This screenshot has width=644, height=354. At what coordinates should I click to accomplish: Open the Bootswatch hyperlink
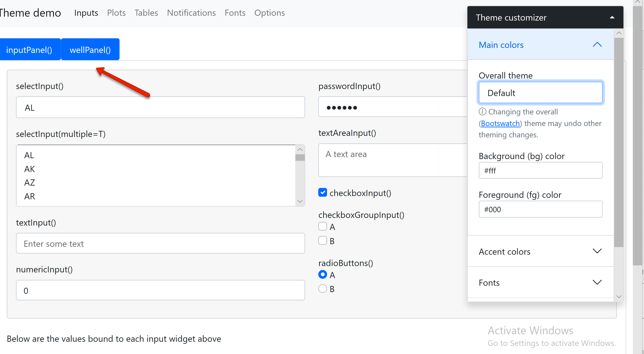(500, 123)
